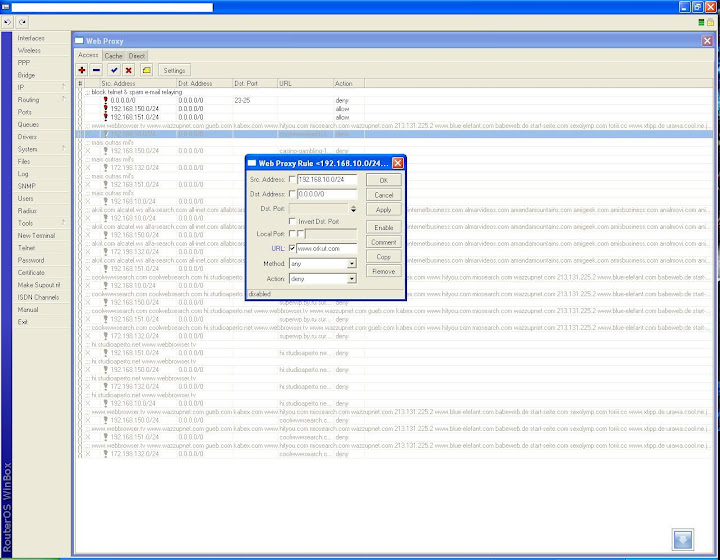The height and width of the screenshot is (560, 720).
Task: Click the Undo arrow in top toolbar
Action: 7,22
